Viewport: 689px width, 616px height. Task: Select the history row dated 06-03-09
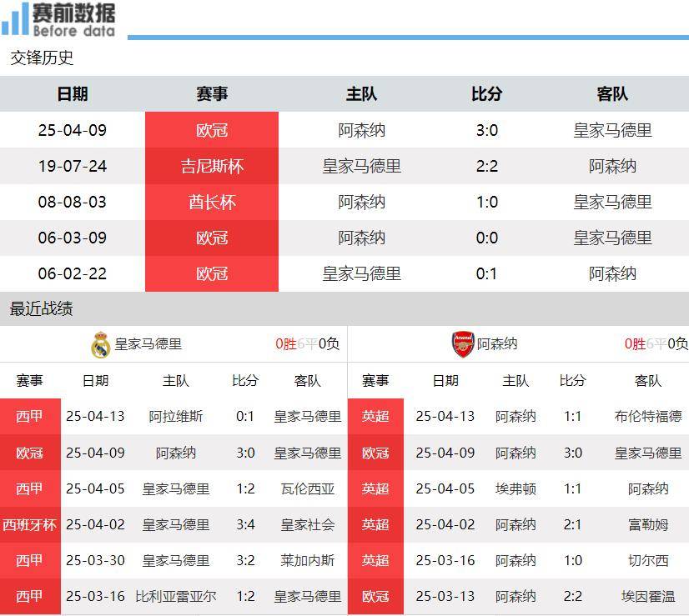(x=344, y=238)
